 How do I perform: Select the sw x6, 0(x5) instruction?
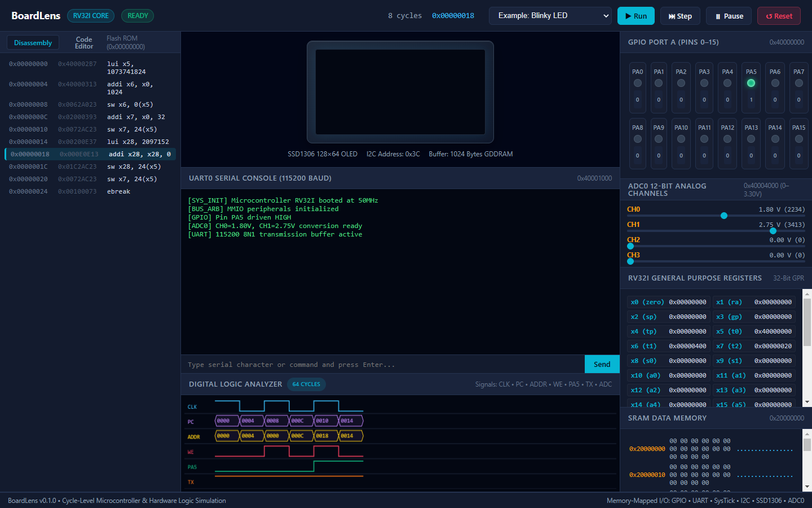click(90, 104)
